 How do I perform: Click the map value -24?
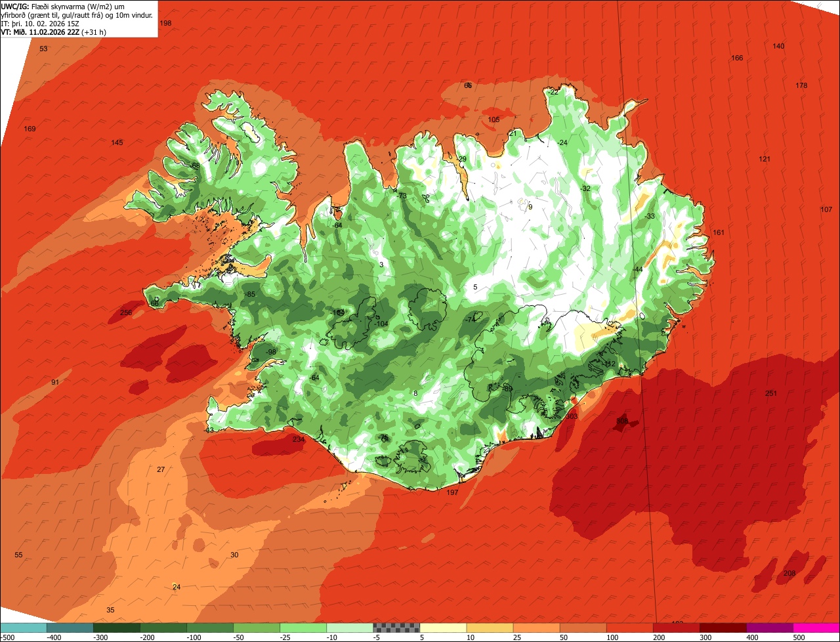click(562, 142)
